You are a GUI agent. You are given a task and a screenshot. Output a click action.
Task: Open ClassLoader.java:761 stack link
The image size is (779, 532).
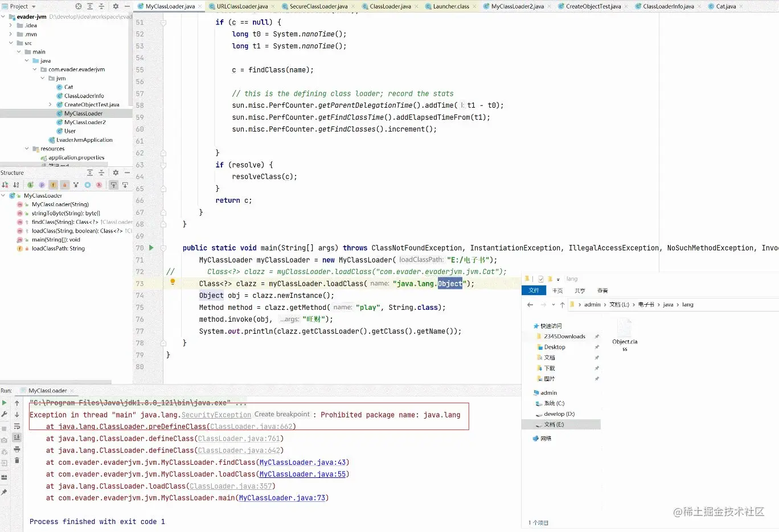(x=239, y=439)
